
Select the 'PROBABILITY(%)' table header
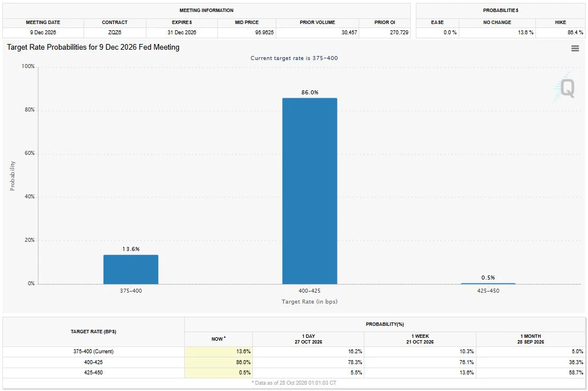point(385,324)
